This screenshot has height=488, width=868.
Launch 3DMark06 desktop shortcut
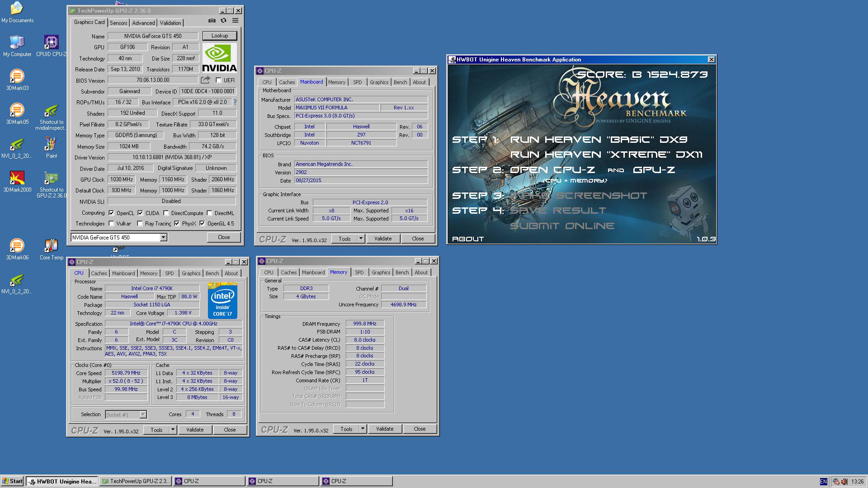[x=17, y=249]
